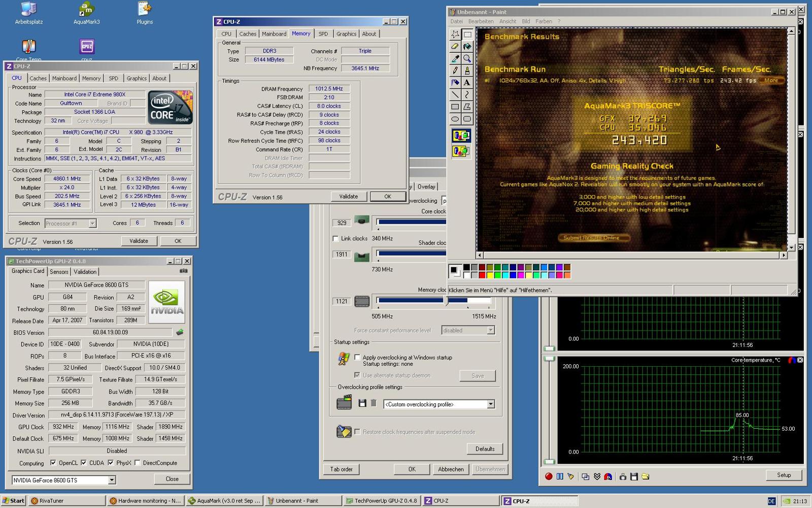Pick the yellow color swatch in Paint palette
This screenshot has height=508, width=812.
click(x=490, y=275)
